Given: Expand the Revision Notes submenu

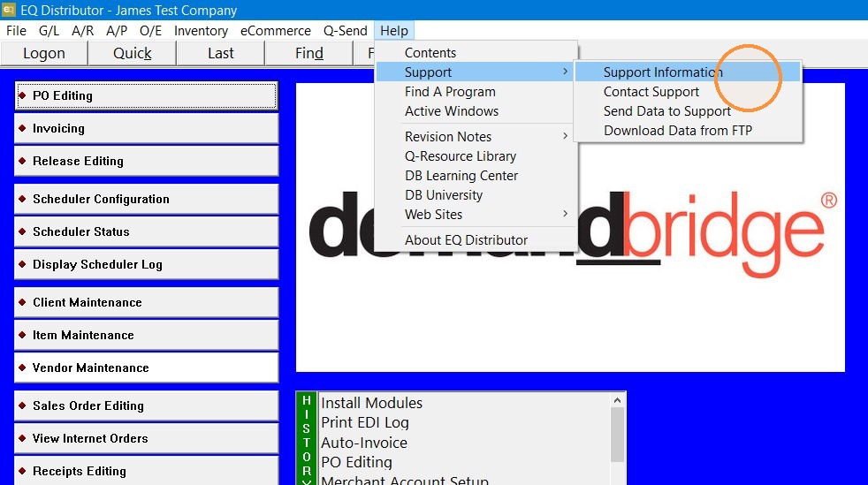Looking at the screenshot, I should click(x=476, y=136).
